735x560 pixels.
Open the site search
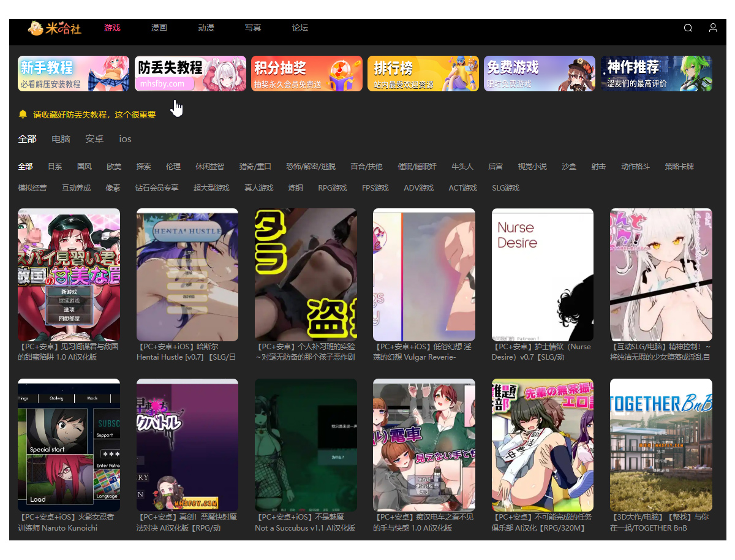click(x=688, y=28)
